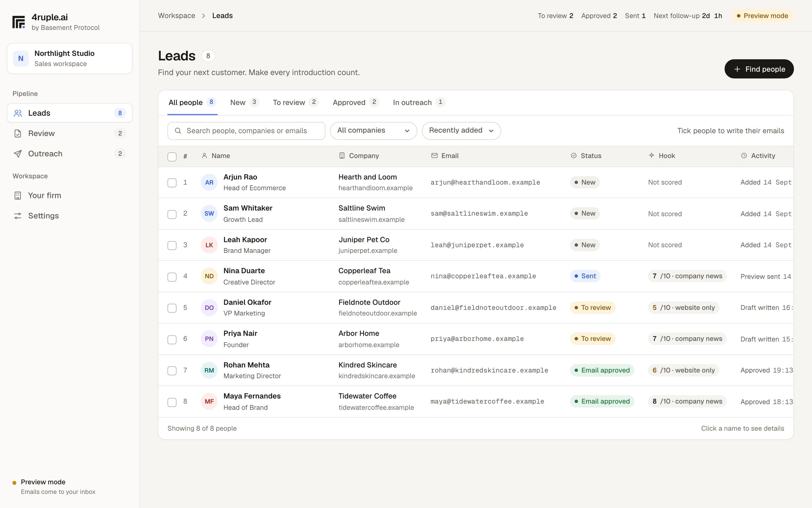Tick the select-all checkbox in table header
Image resolution: width=812 pixels, height=508 pixels.
(172, 157)
